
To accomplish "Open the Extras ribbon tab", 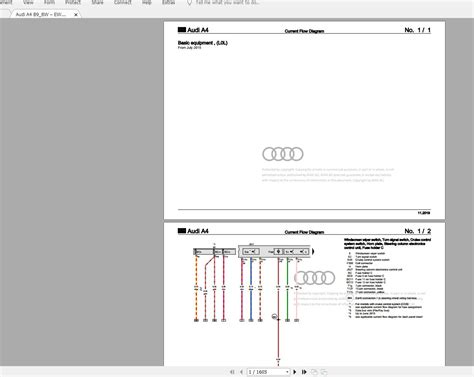I will tap(168, 2).
